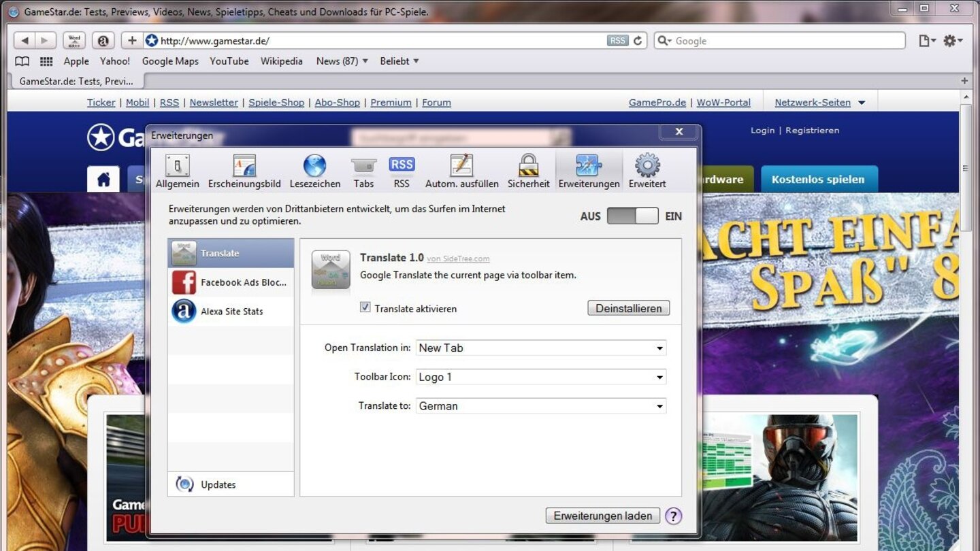Image resolution: width=980 pixels, height=551 pixels.
Task: Show all bookmarks book icon
Action: [22, 61]
